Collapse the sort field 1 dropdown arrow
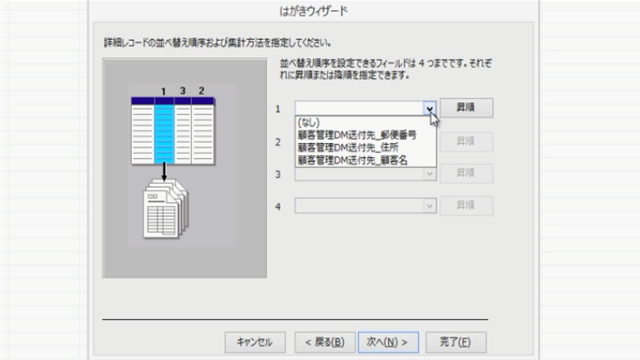This screenshot has width=640, height=360. [x=429, y=109]
